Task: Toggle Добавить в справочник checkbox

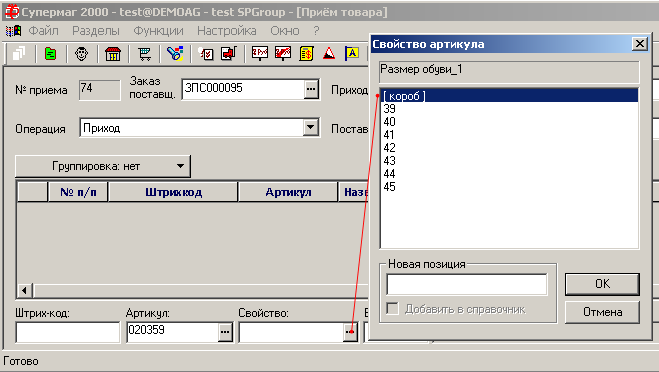Action: tap(393, 309)
